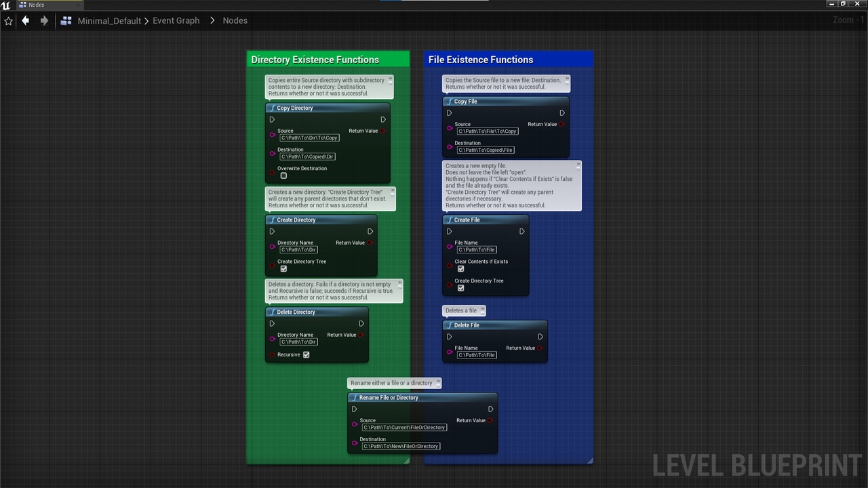868x488 pixels.
Task: Select the Nodes breadcrumb entry
Action: (x=235, y=20)
